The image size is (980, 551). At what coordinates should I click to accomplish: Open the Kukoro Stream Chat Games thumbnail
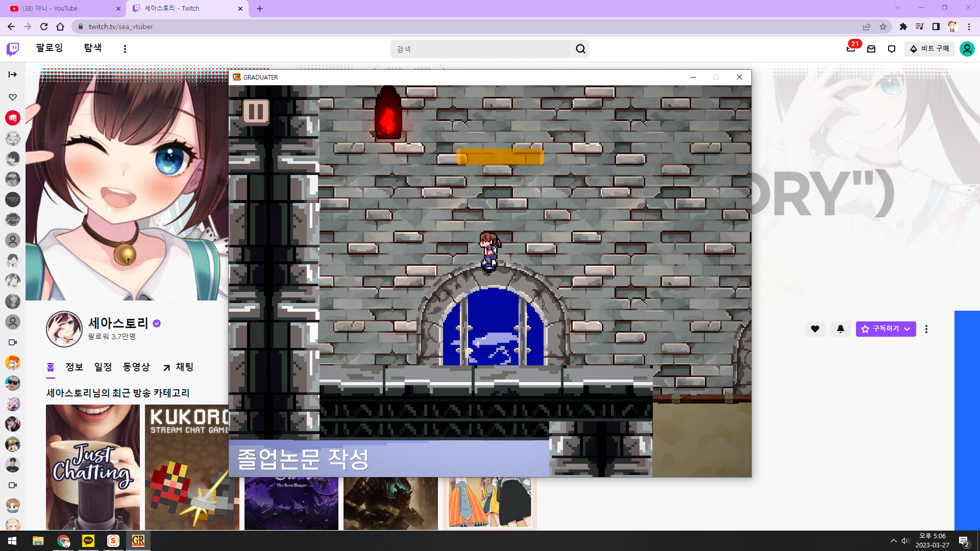[187, 467]
